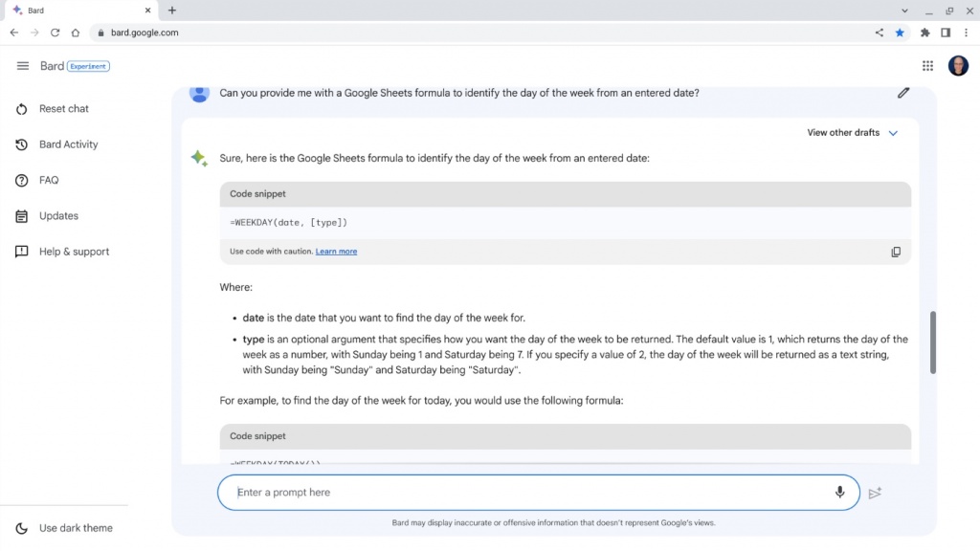Click the =WEEKDAY(date, [type]) formula text
The image size is (980, 551).
click(x=288, y=222)
